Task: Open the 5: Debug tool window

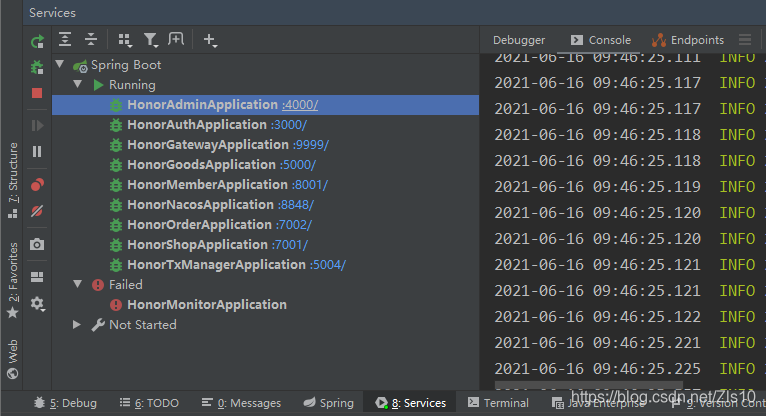Action: coord(65,403)
